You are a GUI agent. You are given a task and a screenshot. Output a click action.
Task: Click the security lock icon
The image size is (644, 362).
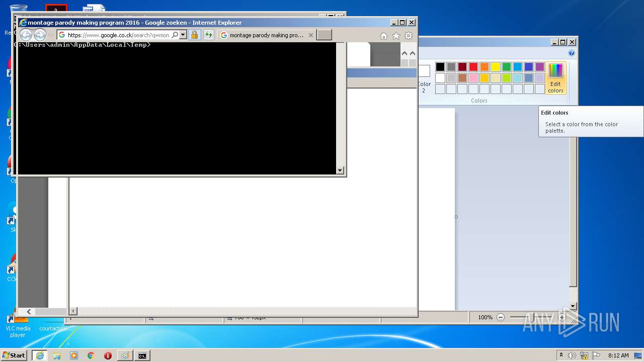tap(195, 35)
